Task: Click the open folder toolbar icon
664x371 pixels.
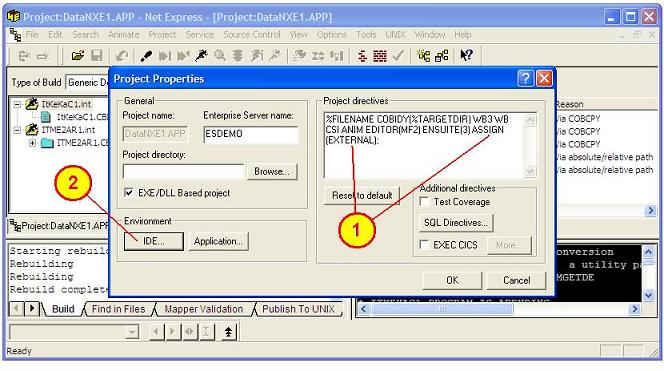Action: 77,55
